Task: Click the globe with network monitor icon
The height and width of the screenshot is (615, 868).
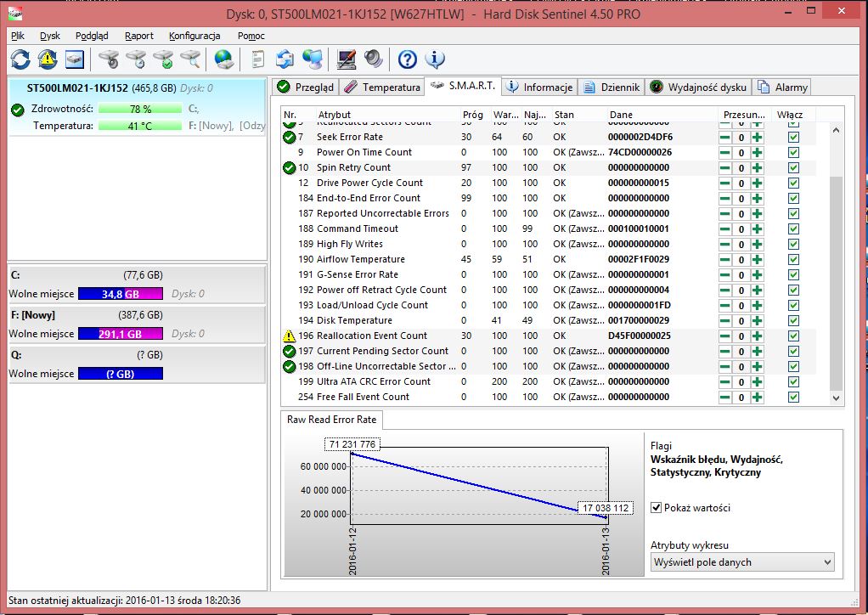Action: [x=313, y=59]
